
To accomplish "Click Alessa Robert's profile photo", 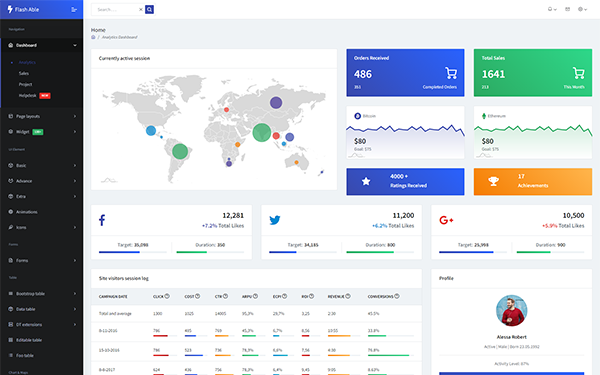I will click(512, 310).
